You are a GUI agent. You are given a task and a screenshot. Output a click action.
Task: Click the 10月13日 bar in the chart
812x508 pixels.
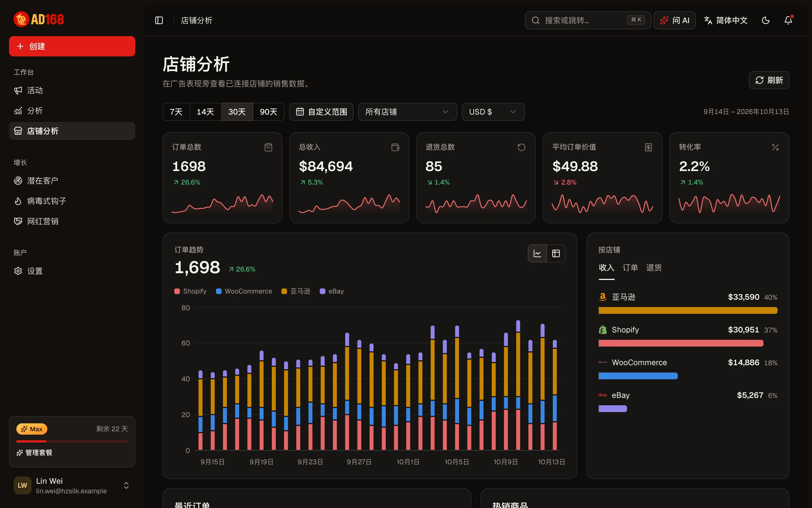click(555, 395)
